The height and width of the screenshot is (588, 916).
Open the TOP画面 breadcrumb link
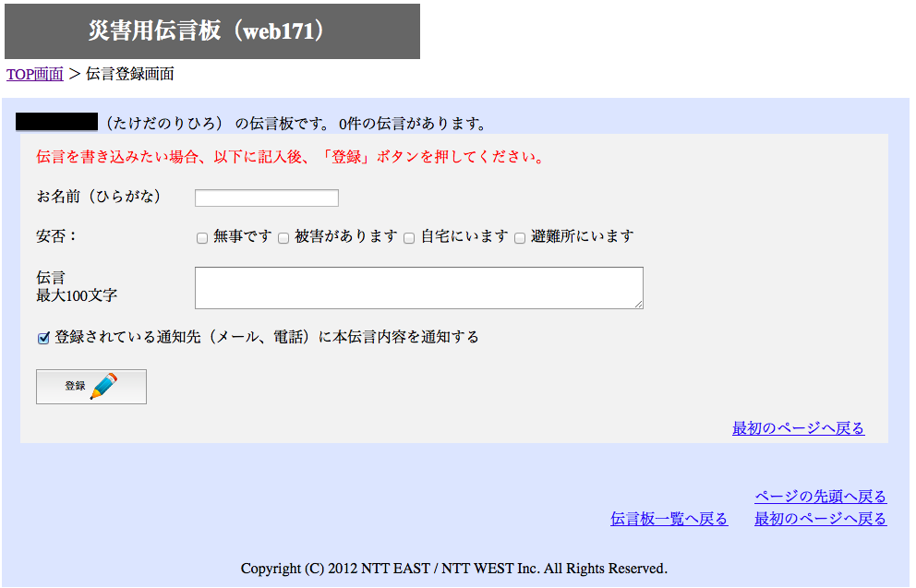35,74
